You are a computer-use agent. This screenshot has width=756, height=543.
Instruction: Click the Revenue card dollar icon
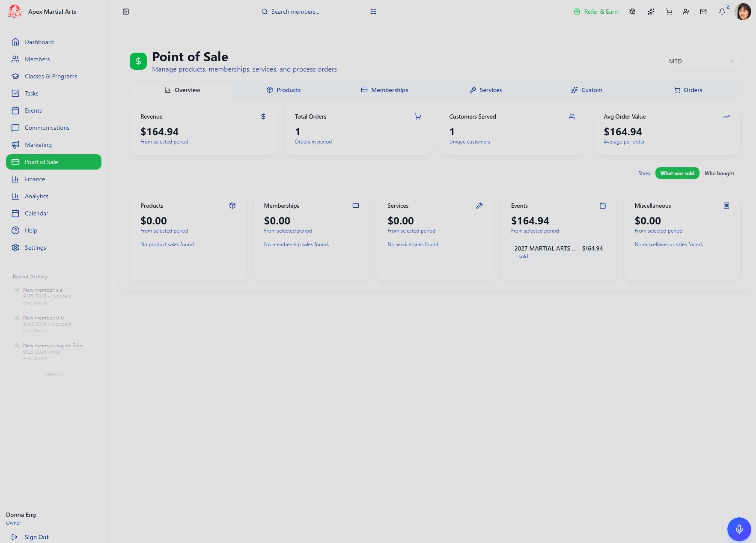tap(263, 116)
